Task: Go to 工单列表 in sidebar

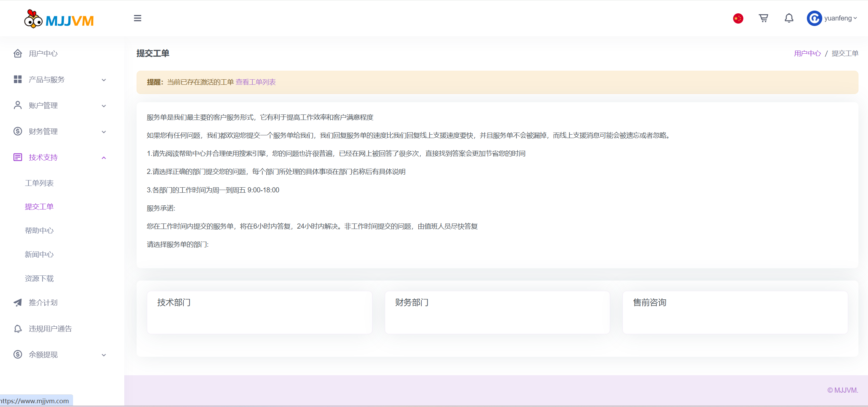Action: click(39, 183)
